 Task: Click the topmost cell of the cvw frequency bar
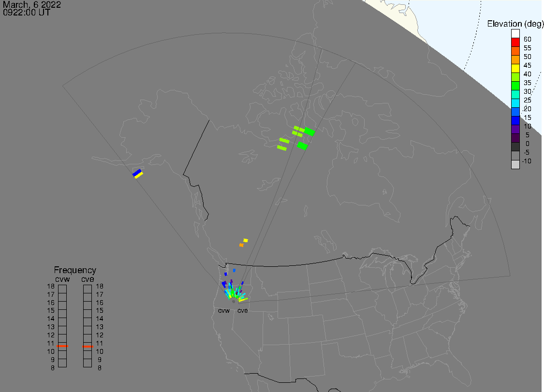[x=62, y=289]
